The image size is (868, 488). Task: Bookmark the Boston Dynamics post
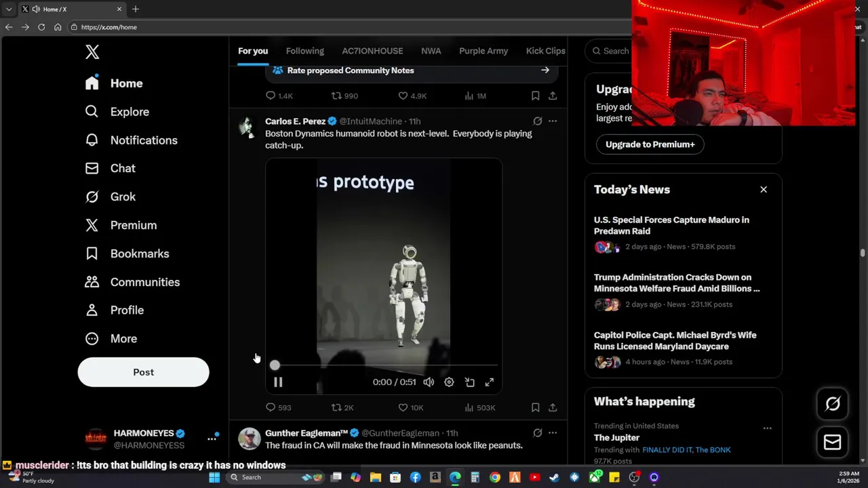pyautogui.click(x=535, y=407)
